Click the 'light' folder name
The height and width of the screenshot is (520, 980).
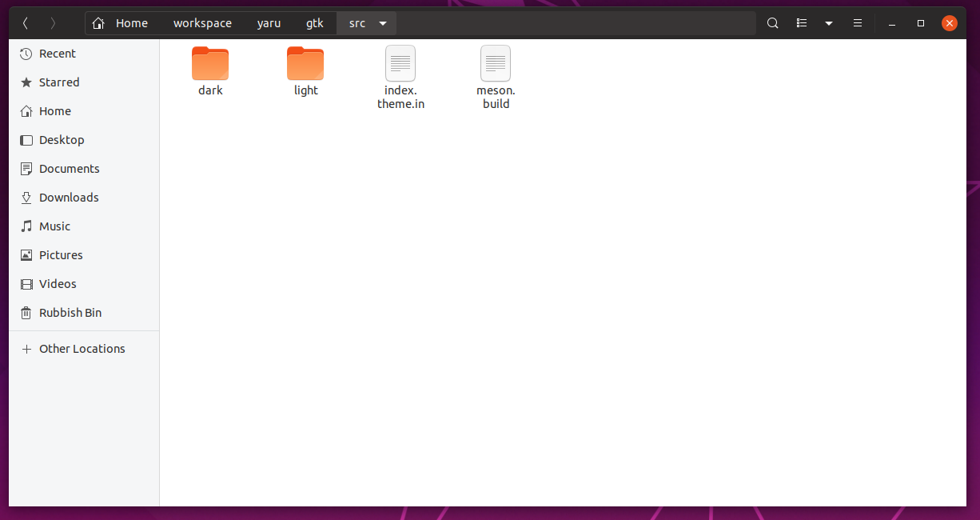[305, 90]
